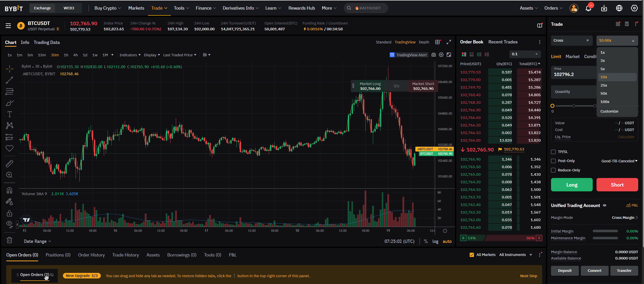Screen dimensions: 644x284
Task: Switch to the Recent Trades tab
Action: (x=503, y=42)
